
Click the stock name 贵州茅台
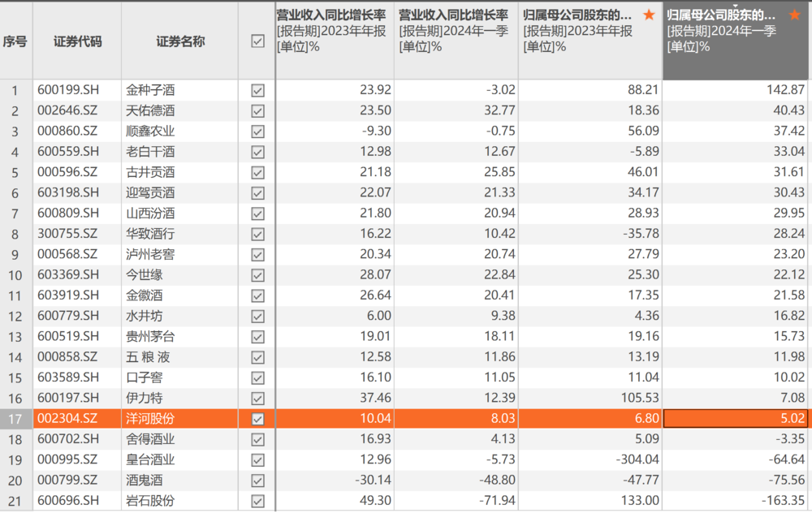pyautogui.click(x=150, y=337)
